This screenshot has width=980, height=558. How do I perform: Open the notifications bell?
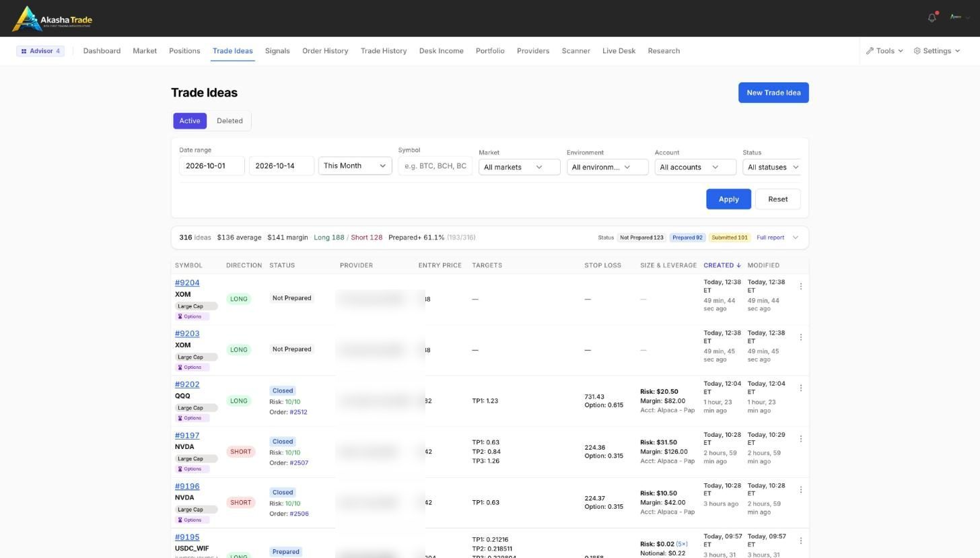[932, 18]
